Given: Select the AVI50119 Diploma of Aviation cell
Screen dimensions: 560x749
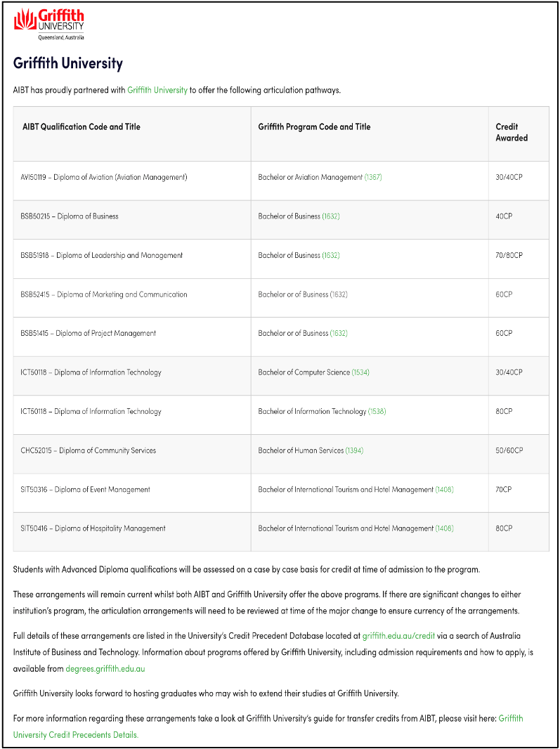Looking at the screenshot, I should [x=104, y=177].
